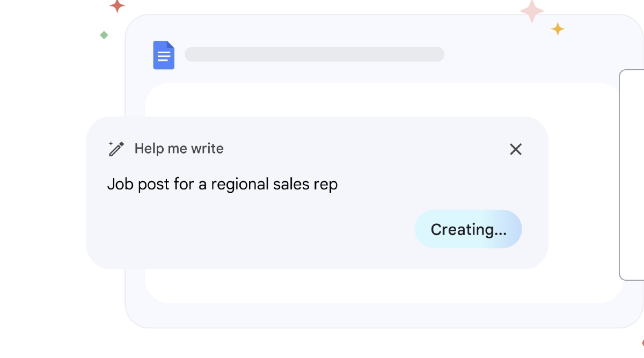Click the red star burst icon
Screen dimensions: 644x358
[x=117, y=5]
